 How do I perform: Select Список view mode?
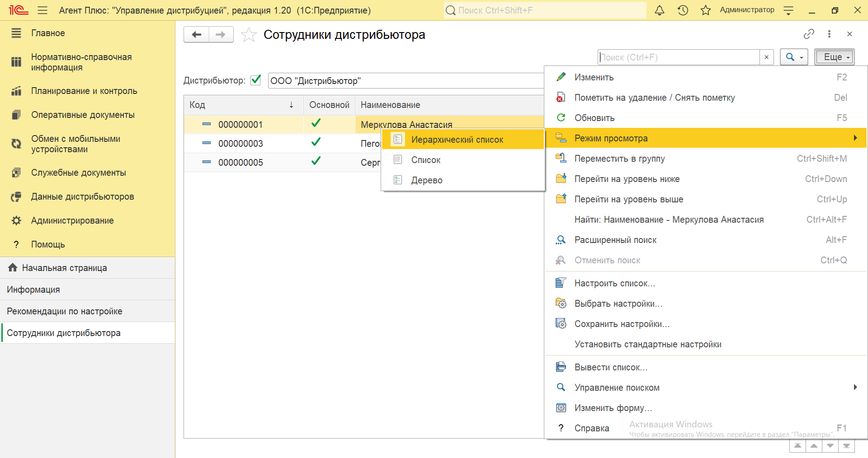point(463,160)
